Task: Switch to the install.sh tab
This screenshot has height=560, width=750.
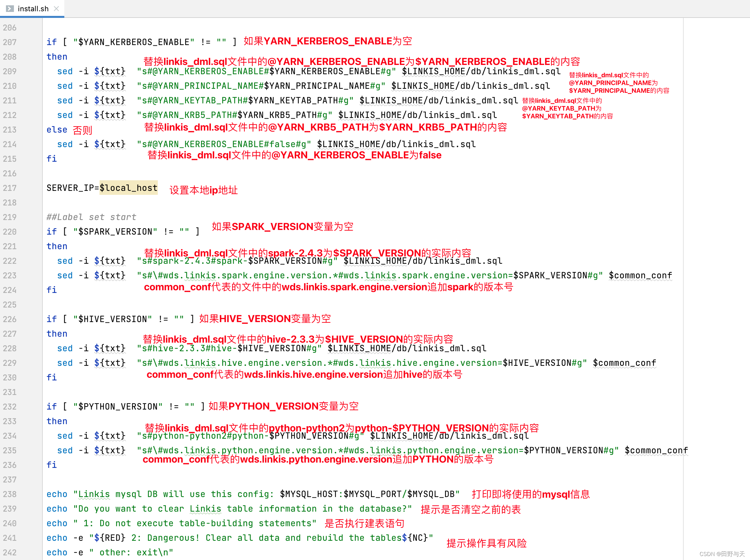Action: tap(33, 9)
